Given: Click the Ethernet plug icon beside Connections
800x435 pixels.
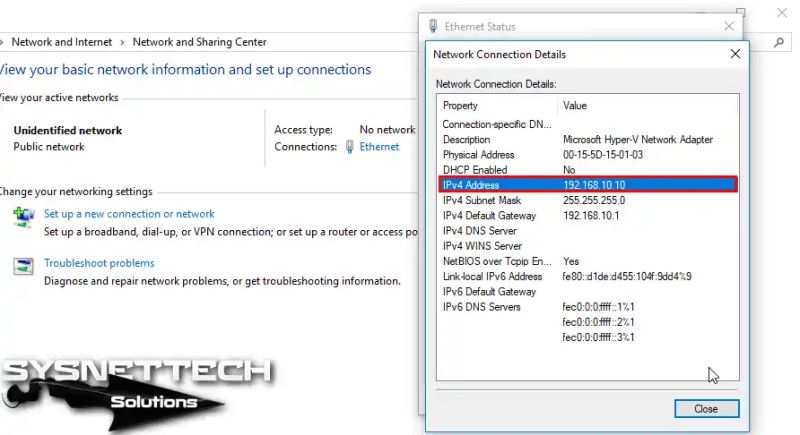Looking at the screenshot, I should (x=349, y=147).
